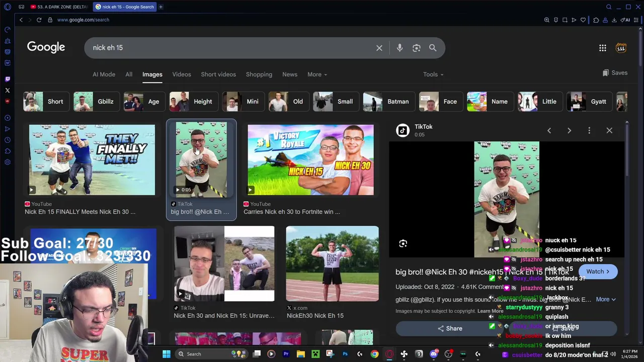Open the Windows Start menu

pos(166,354)
